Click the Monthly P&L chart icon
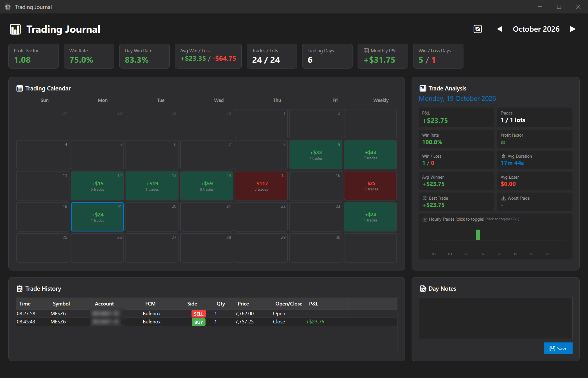 click(x=366, y=51)
